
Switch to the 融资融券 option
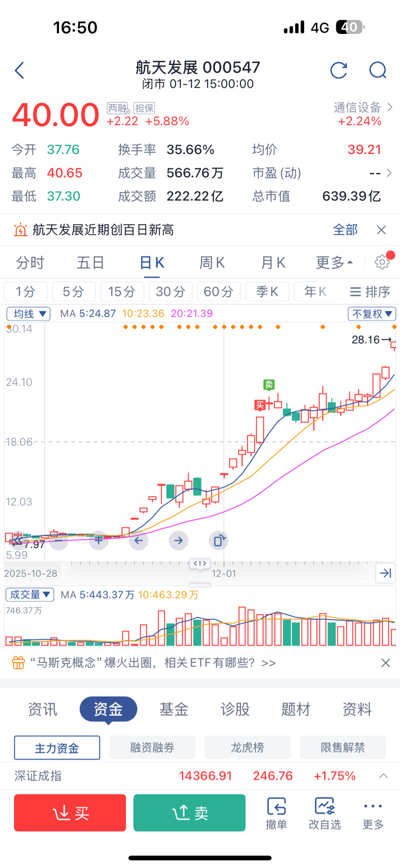[152, 748]
